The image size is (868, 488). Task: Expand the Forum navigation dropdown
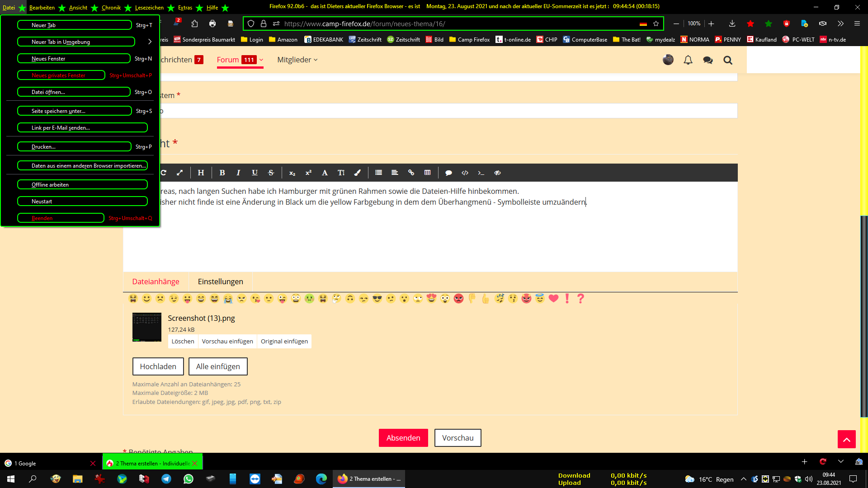coord(261,60)
